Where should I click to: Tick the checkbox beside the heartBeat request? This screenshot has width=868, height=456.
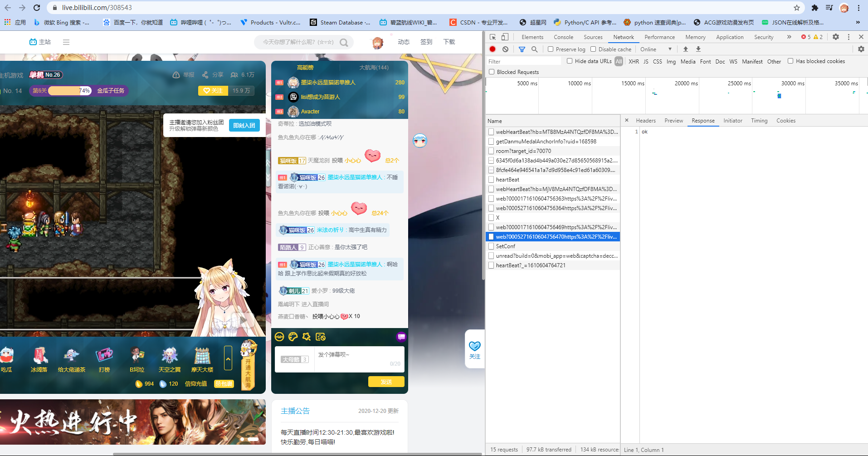[x=491, y=179]
